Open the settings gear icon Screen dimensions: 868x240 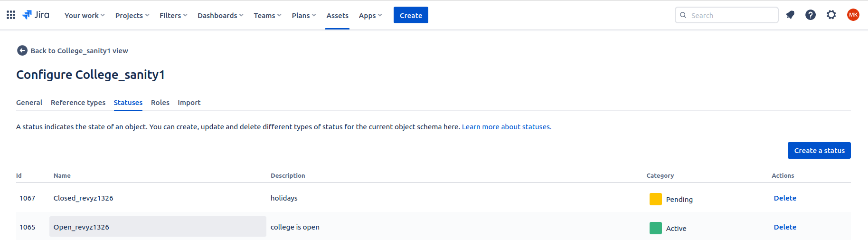(x=831, y=15)
